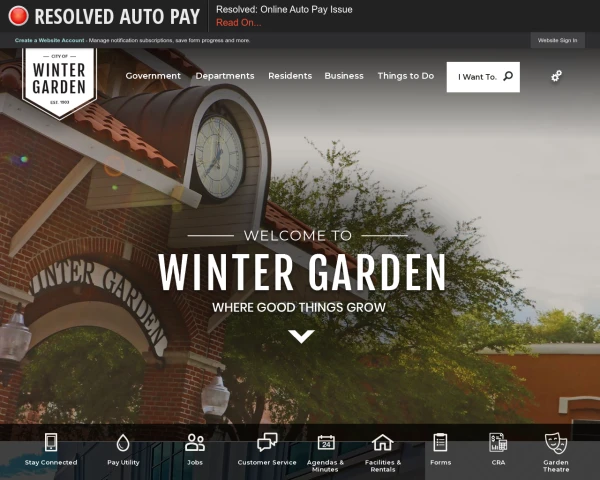Click the search magnifier icon
The height and width of the screenshot is (480, 600).
pos(508,76)
